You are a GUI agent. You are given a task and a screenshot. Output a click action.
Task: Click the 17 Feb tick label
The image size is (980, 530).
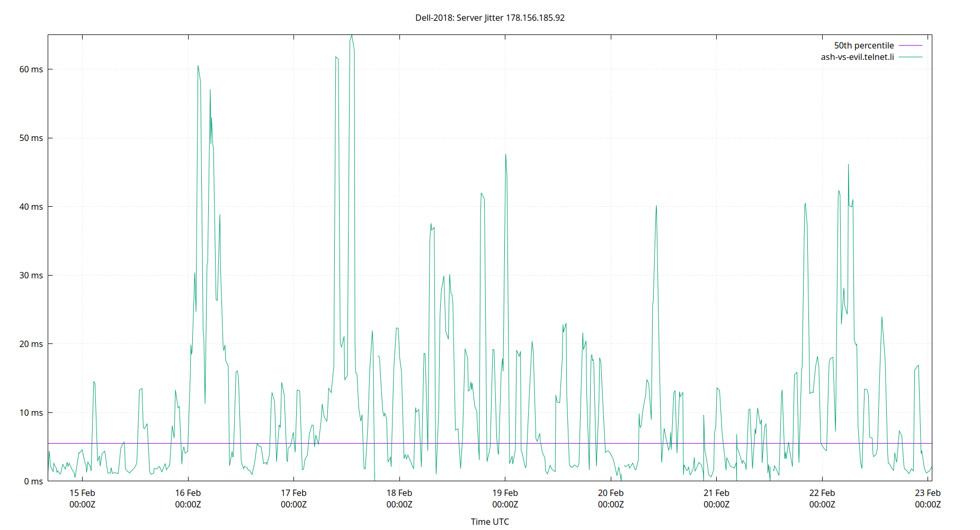pyautogui.click(x=295, y=493)
